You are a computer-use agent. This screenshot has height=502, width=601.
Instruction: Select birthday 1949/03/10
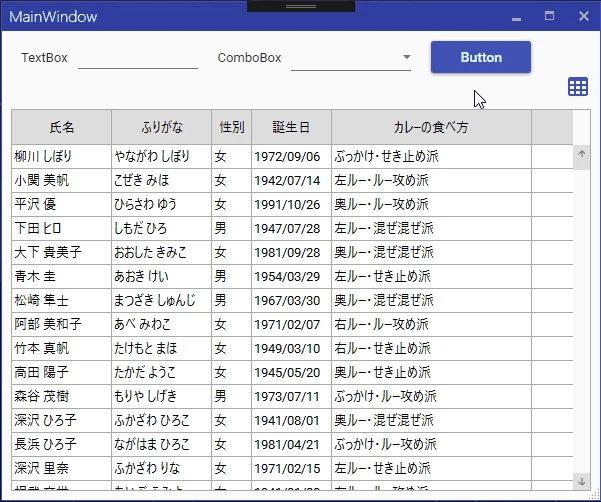tap(291, 348)
